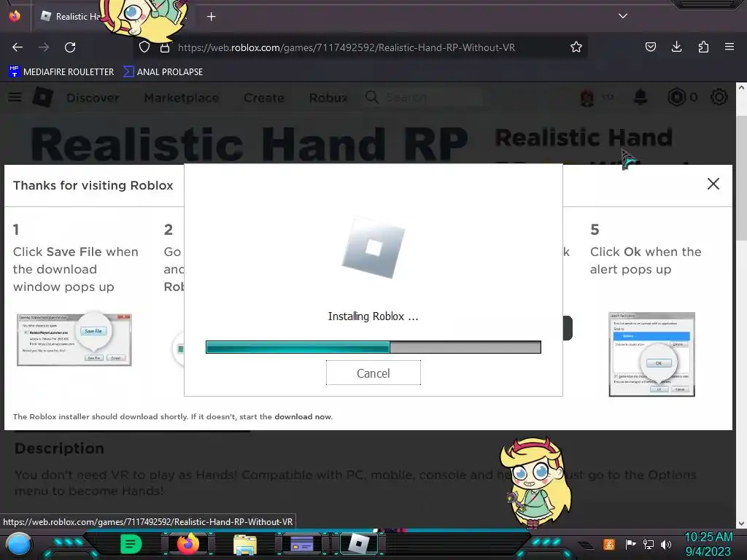Open the sigma-icon bookmark in toolbar

[163, 72]
